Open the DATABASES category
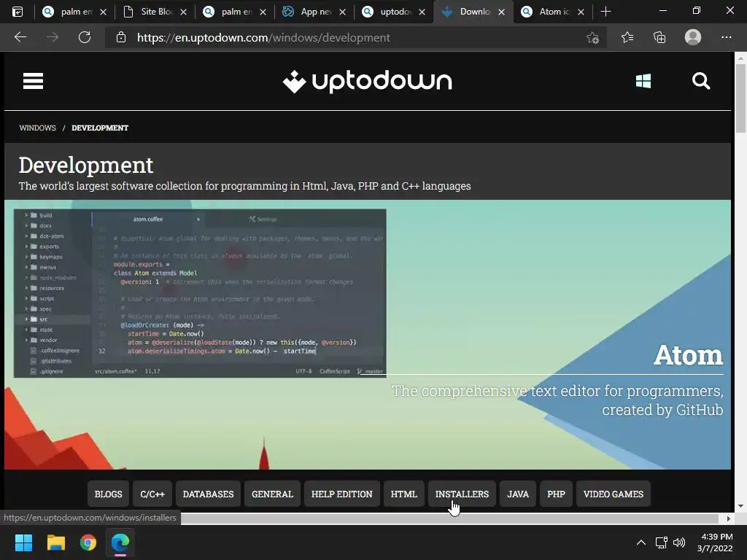The width and height of the screenshot is (747, 560). tap(208, 494)
